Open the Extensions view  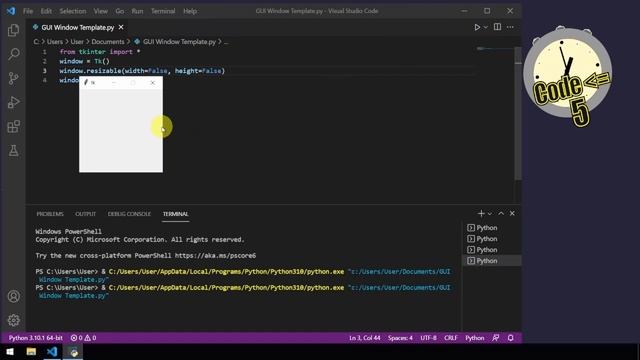tap(13, 126)
